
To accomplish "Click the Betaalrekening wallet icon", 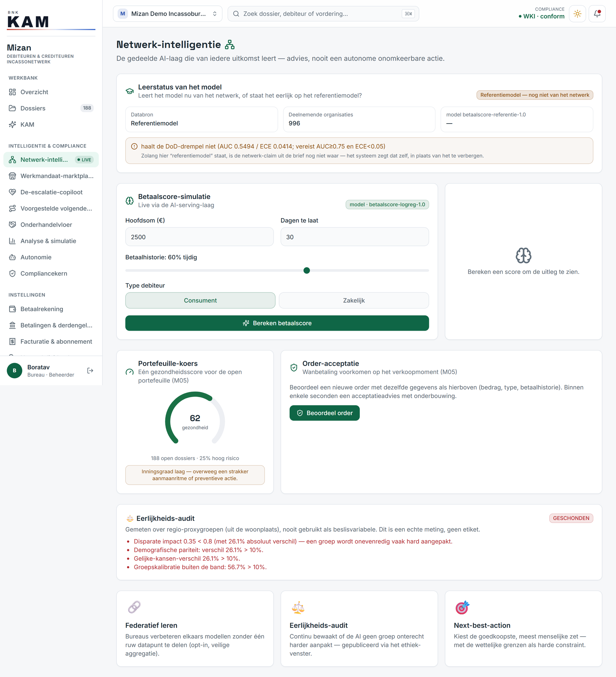I will point(13,309).
